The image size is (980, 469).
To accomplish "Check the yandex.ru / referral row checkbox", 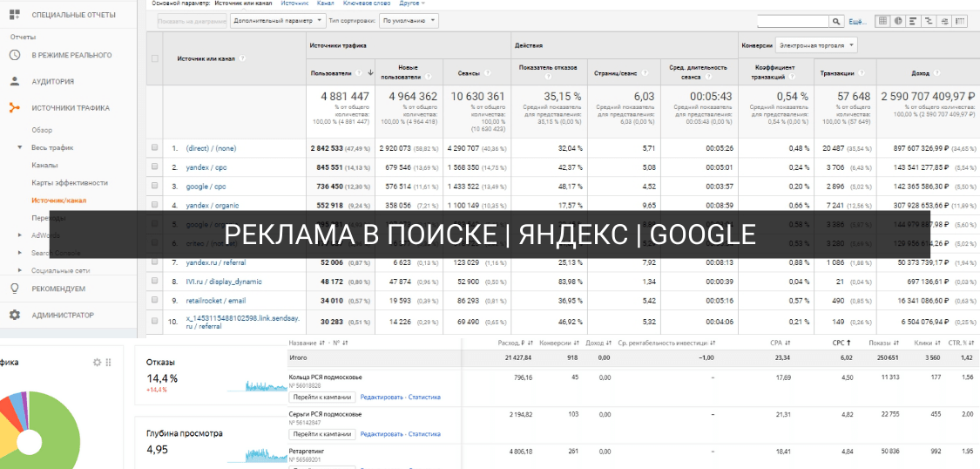I will (x=155, y=262).
